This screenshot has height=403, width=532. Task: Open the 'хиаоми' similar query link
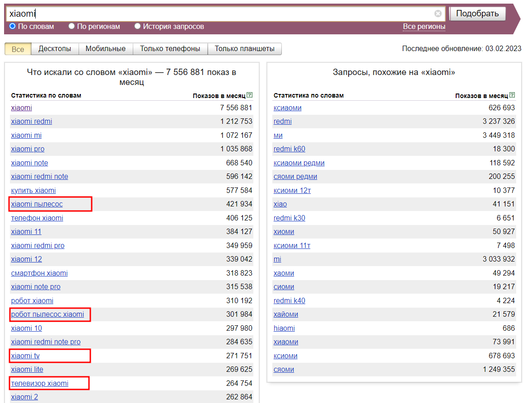tap(286, 342)
